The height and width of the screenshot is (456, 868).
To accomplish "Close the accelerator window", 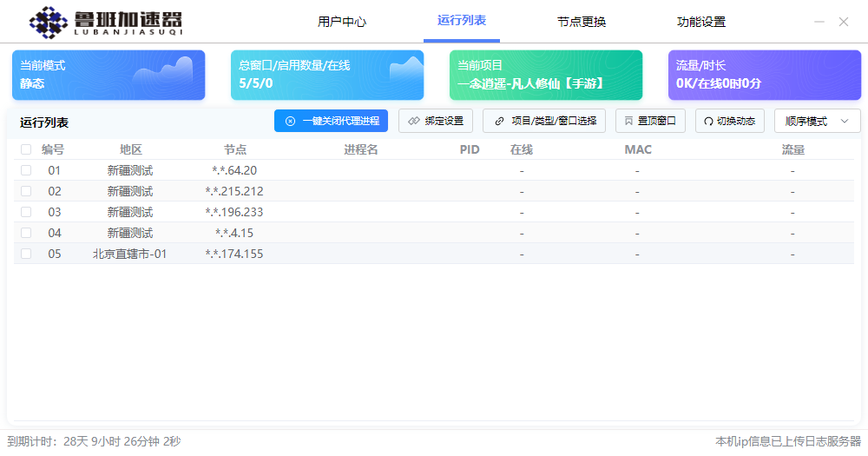I will (844, 22).
